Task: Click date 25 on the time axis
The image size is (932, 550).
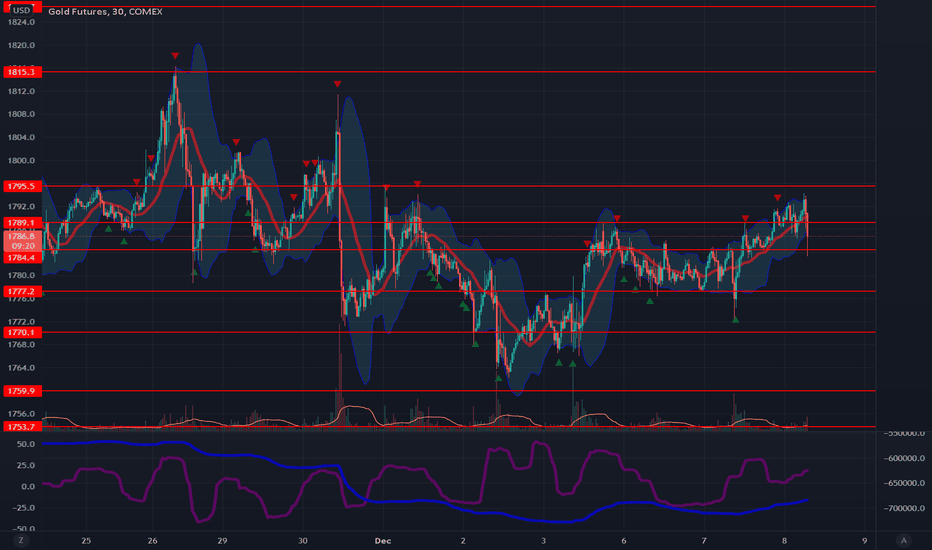Action: click(86, 540)
